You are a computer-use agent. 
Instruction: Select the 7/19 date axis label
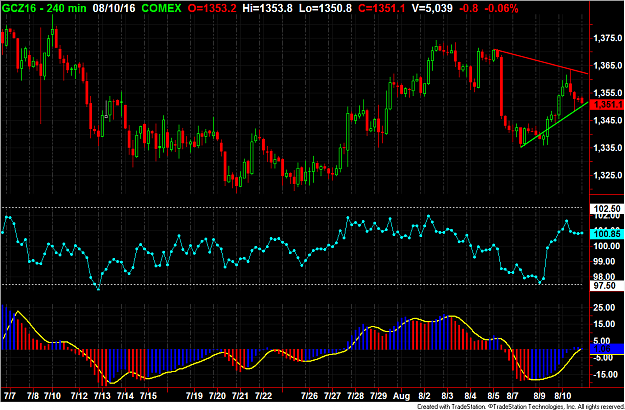coord(194,397)
